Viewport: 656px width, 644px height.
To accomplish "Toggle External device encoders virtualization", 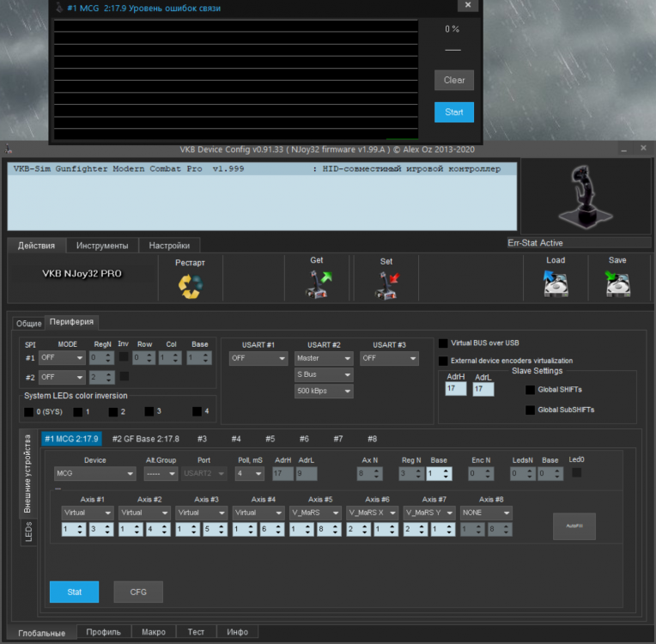I will [x=444, y=361].
